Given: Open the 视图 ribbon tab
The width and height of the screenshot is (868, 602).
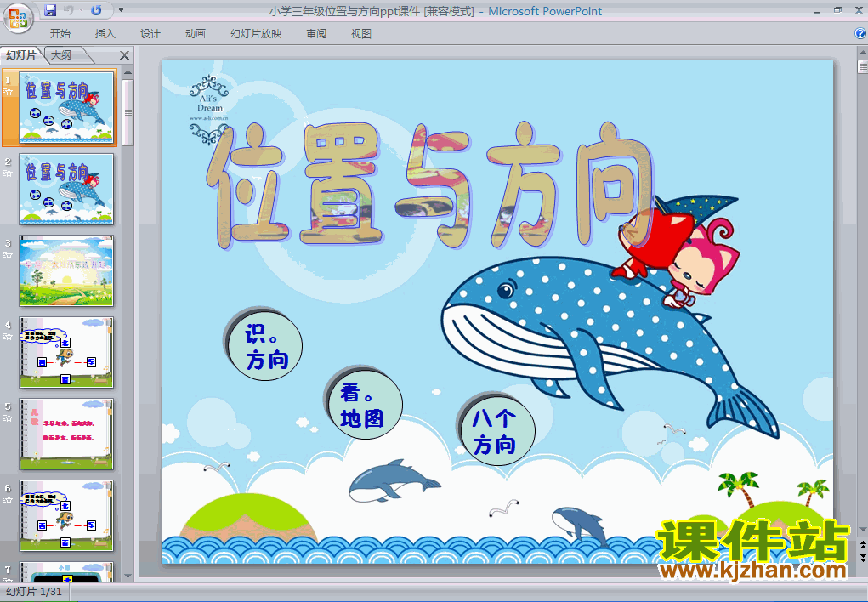Looking at the screenshot, I should click(361, 34).
